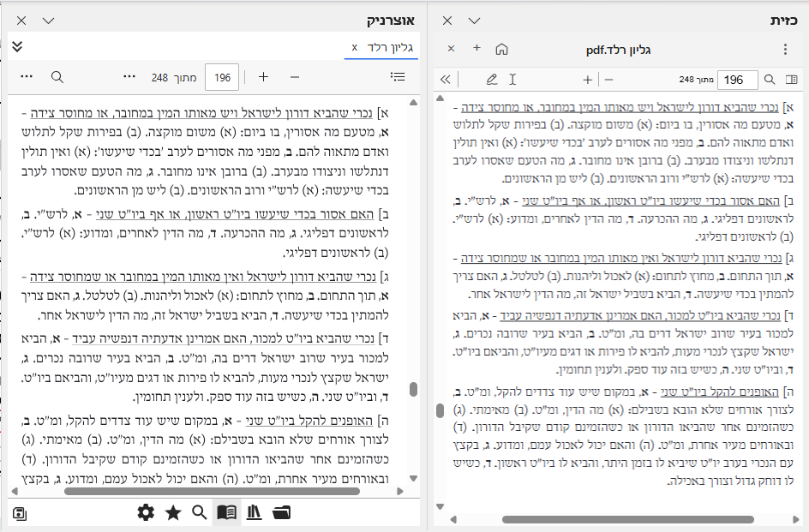Open search in the גליון רלד.pdf toolbar

(770, 77)
